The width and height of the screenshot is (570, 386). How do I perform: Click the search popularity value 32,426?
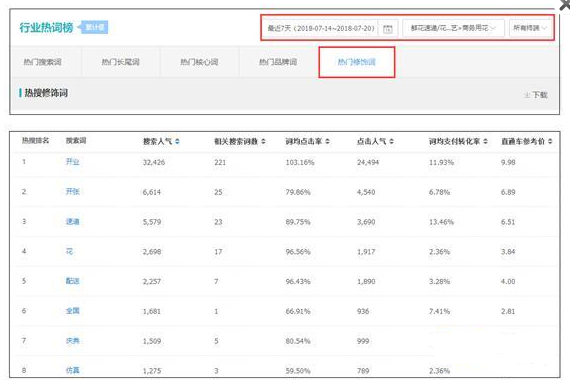pyautogui.click(x=154, y=162)
